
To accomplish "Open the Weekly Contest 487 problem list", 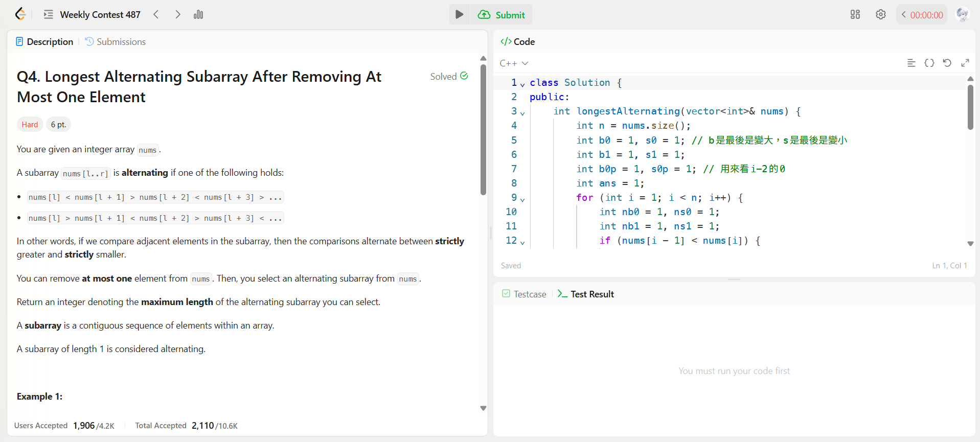I will pyautogui.click(x=92, y=15).
